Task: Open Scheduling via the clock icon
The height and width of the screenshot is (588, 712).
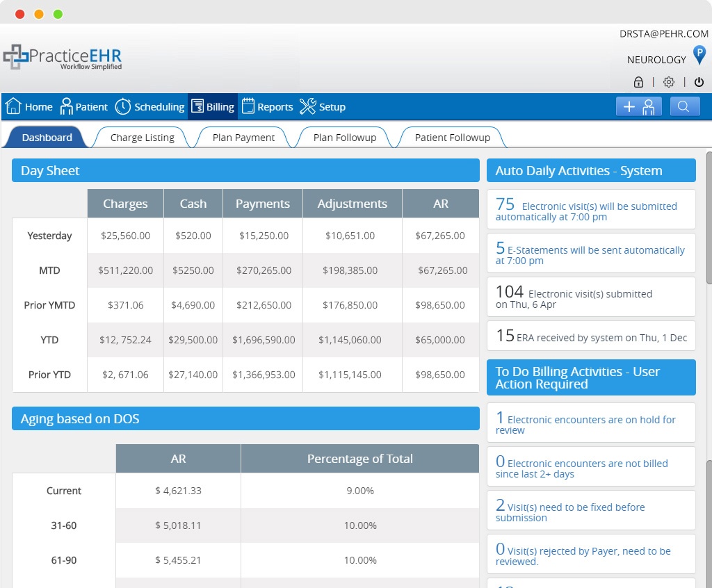Action: [x=123, y=106]
